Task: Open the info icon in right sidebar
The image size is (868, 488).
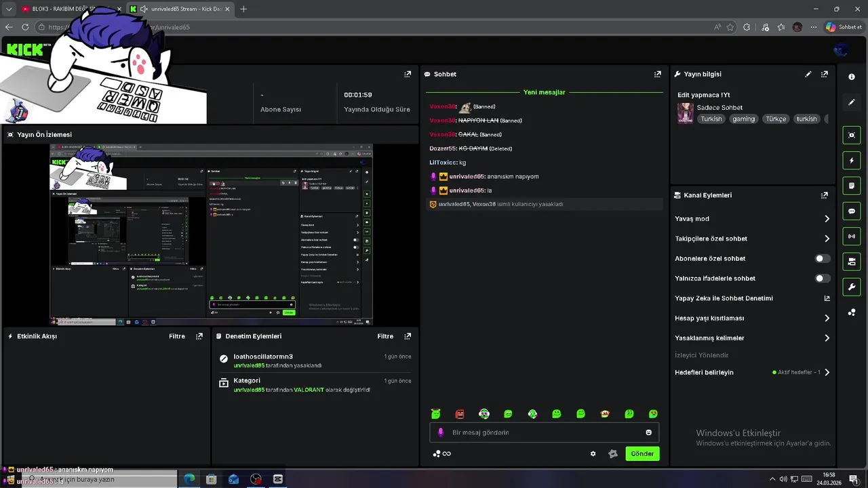Action: coord(852,77)
